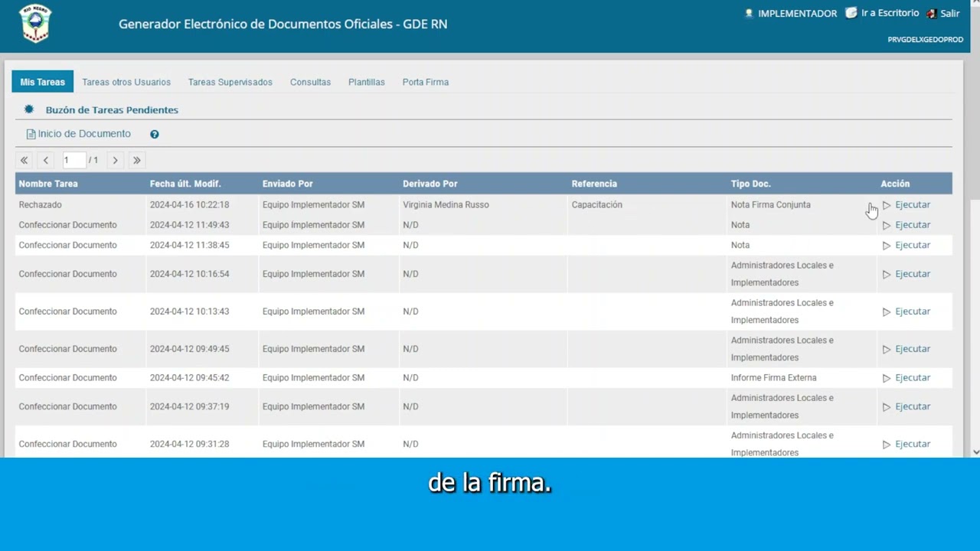
Task: Open the Consultas tab
Action: [x=310, y=82]
